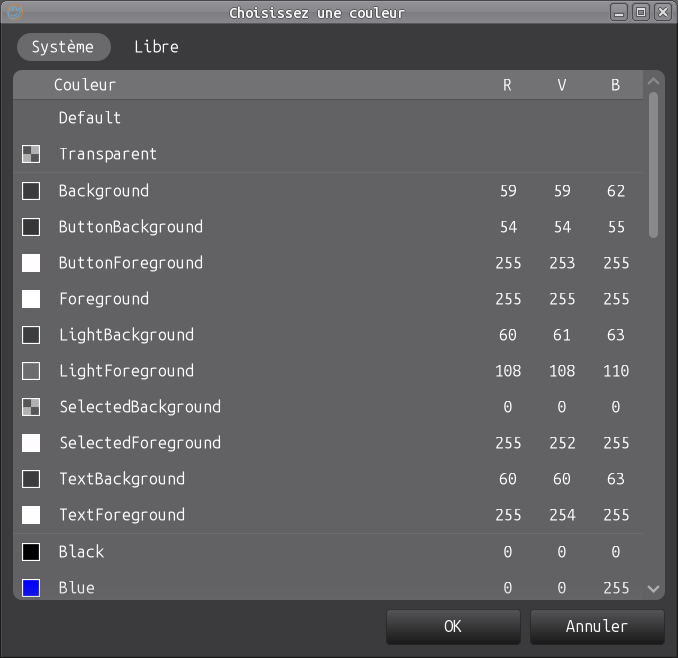Pick the ButtonForeground white swatch
Screen dimensions: 678x658
click(31, 263)
